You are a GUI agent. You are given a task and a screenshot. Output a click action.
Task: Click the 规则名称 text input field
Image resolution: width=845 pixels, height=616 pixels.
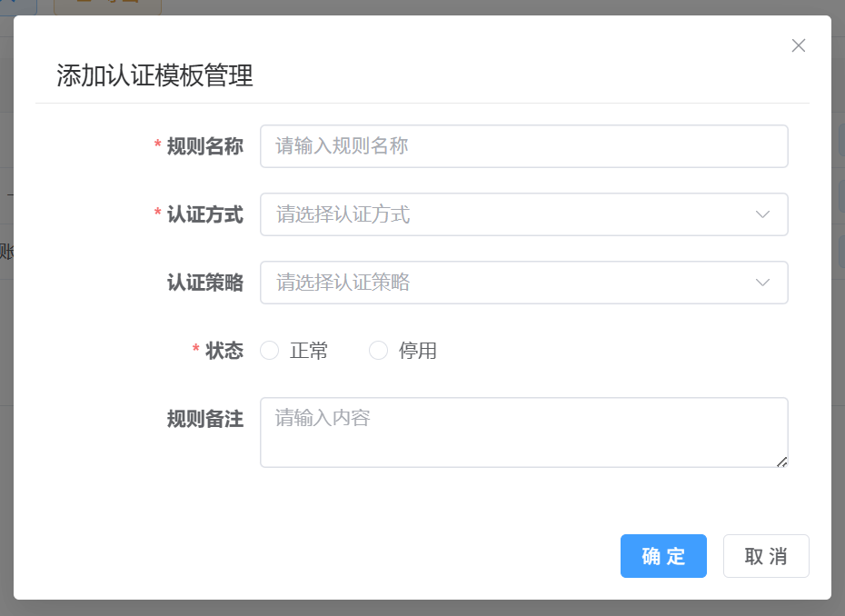[523, 146]
